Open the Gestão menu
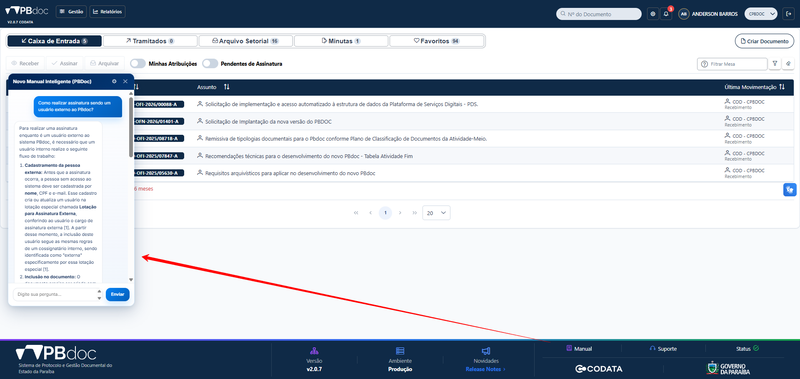 click(71, 11)
